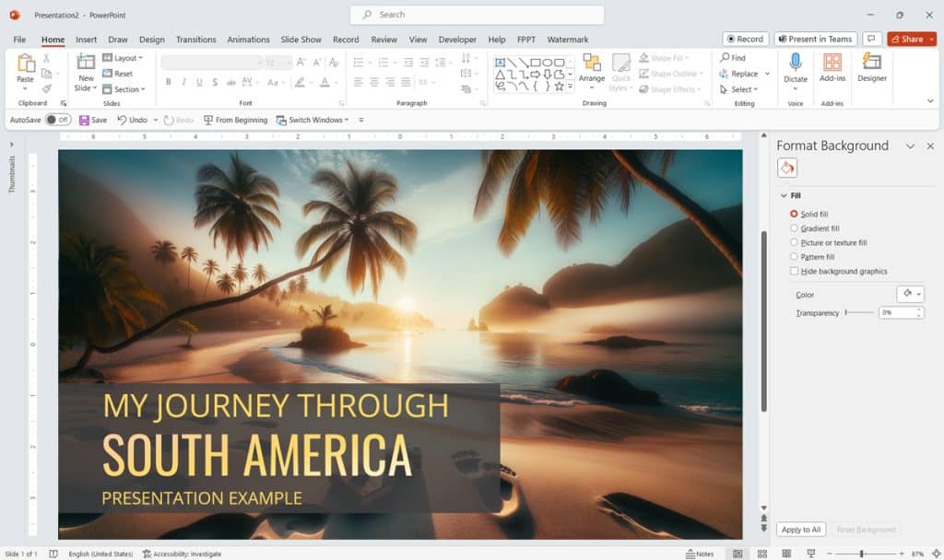Toggle AutoSave off switch
This screenshot has width=944, height=560.
tap(58, 120)
